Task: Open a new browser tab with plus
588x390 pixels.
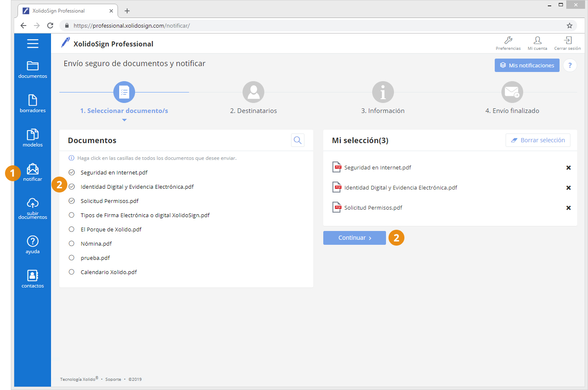Action: pyautogui.click(x=127, y=11)
